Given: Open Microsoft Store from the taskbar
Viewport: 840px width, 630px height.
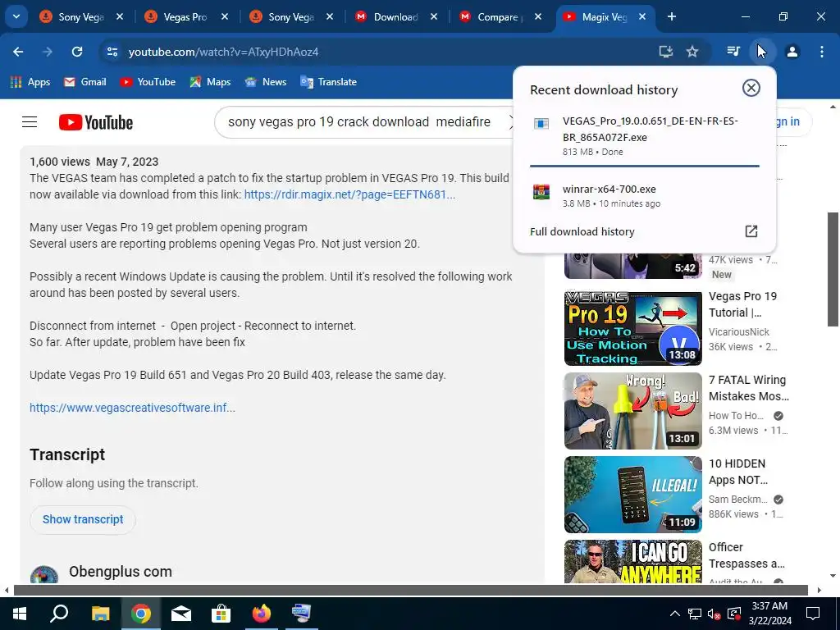Looking at the screenshot, I should click(x=221, y=614).
